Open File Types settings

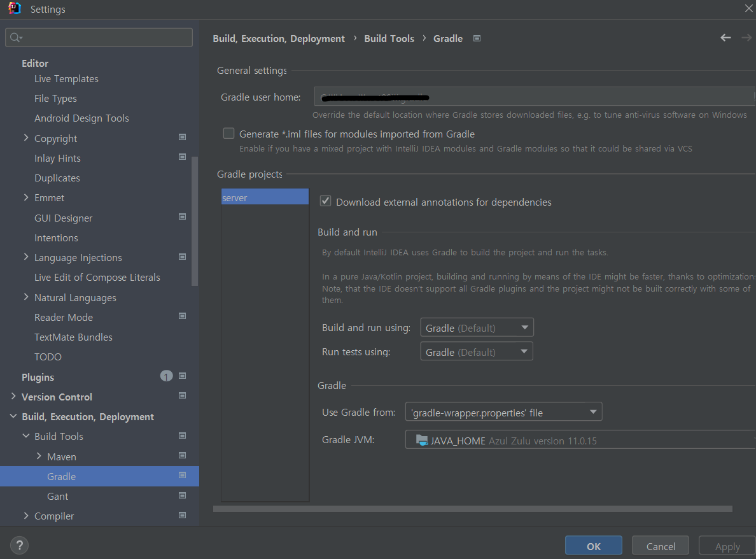pyautogui.click(x=55, y=99)
